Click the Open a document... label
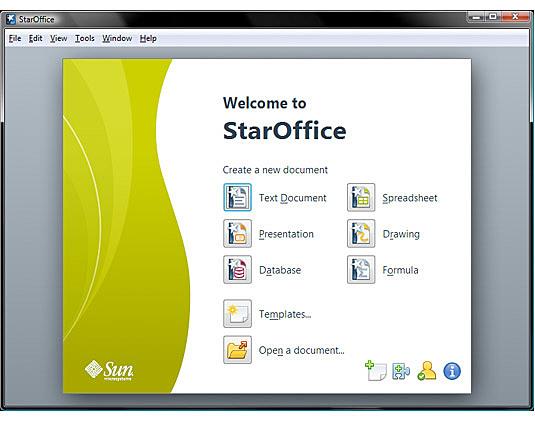535x422 pixels. coord(302,350)
